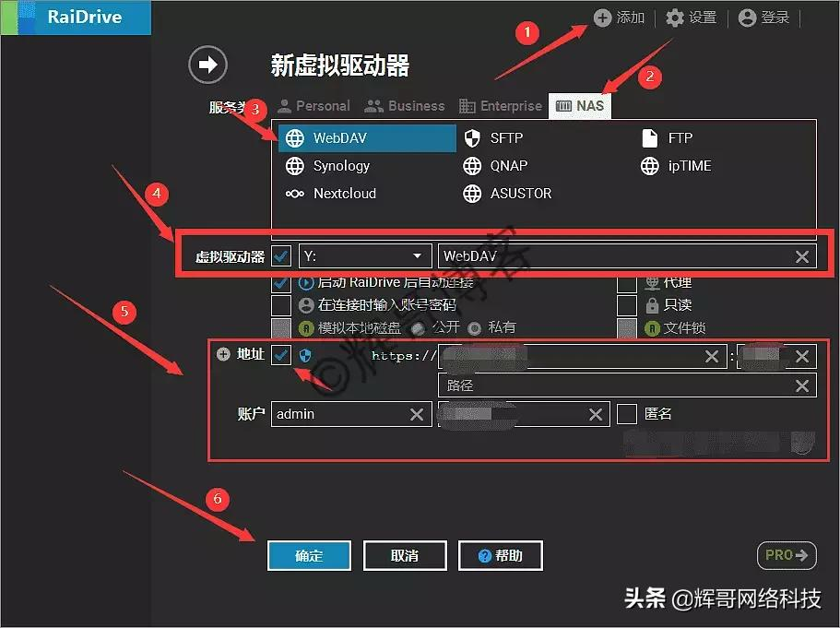
Task: Open 帮助 help button
Action: [x=501, y=556]
